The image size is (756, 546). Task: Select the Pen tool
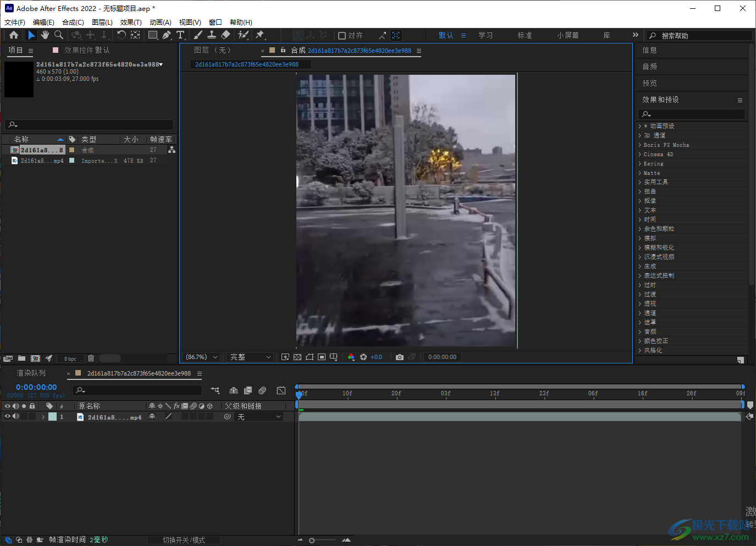click(x=167, y=35)
